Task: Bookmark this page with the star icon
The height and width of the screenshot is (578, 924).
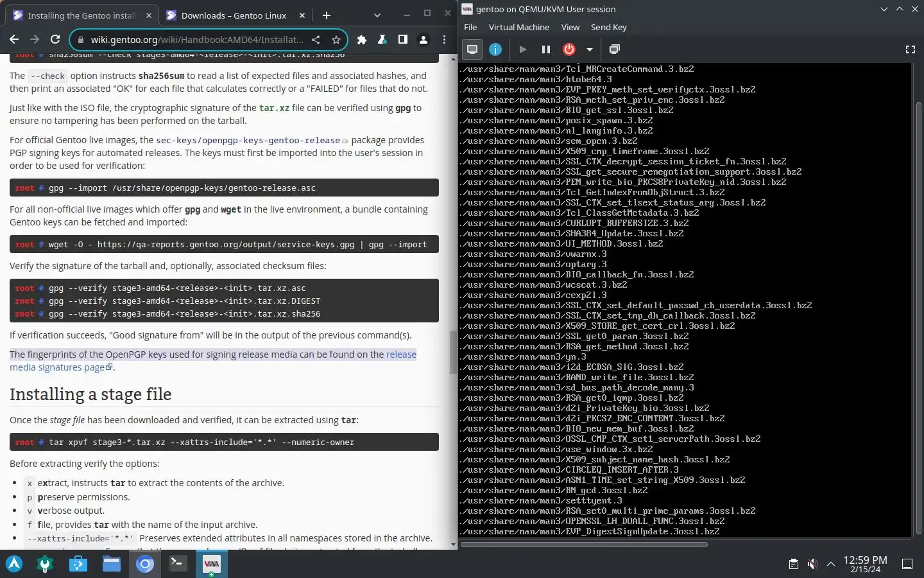Action: [x=336, y=40]
